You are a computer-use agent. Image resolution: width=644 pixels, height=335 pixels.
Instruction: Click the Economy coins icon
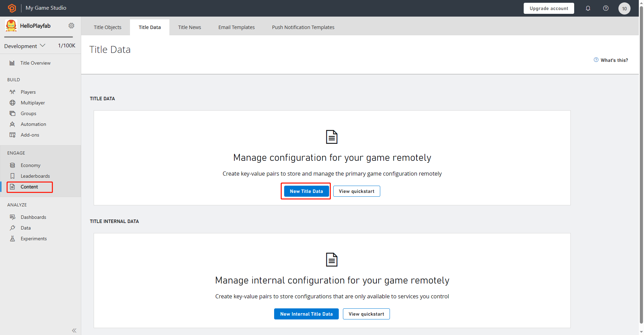tap(12, 165)
